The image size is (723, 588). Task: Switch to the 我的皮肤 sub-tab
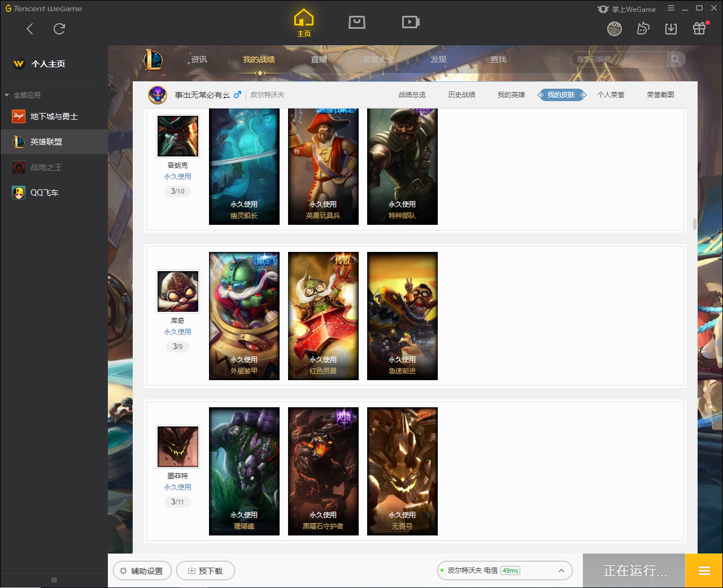point(561,95)
